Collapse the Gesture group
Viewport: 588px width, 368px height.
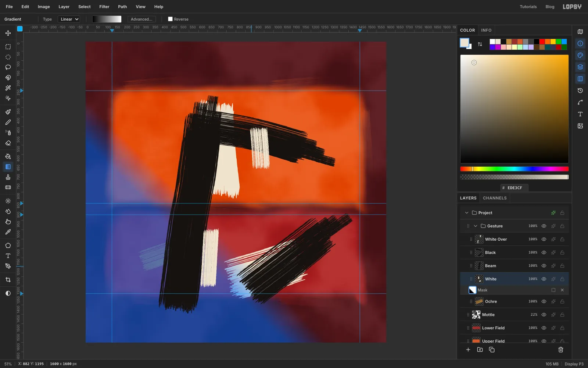coord(476,226)
